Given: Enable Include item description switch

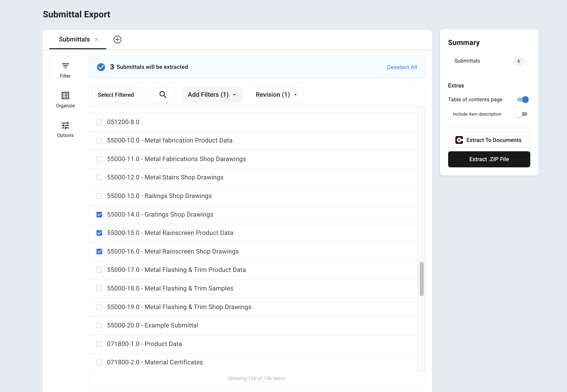Looking at the screenshot, I should pyautogui.click(x=522, y=114).
